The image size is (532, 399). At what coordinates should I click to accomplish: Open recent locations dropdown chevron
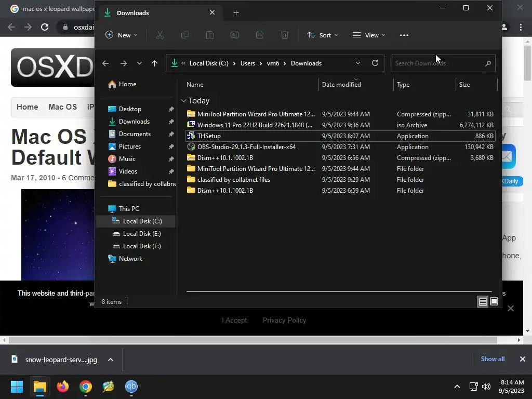(139, 63)
